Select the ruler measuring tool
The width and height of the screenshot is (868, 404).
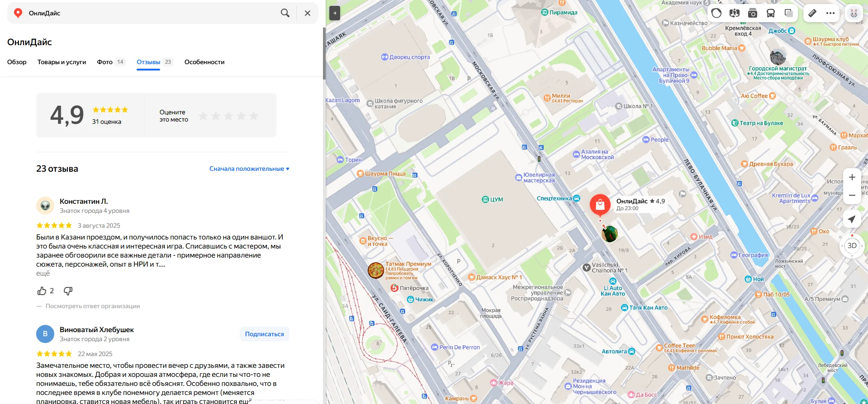pos(812,13)
